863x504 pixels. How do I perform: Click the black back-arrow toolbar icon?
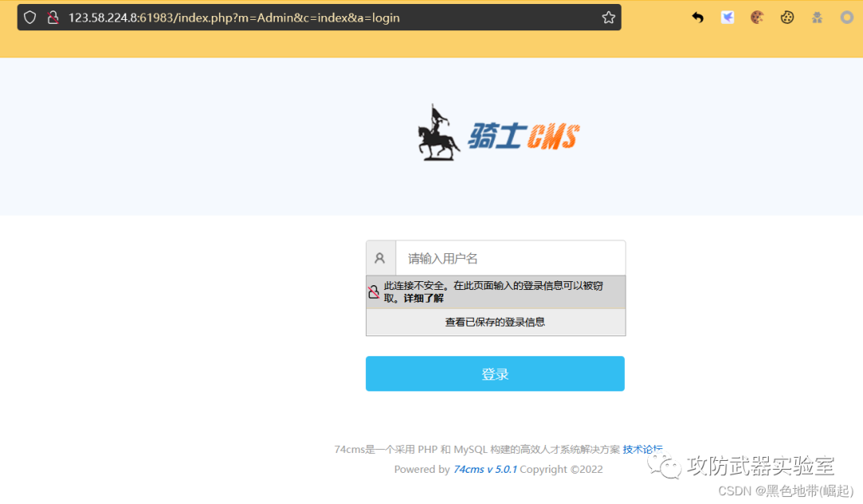698,18
